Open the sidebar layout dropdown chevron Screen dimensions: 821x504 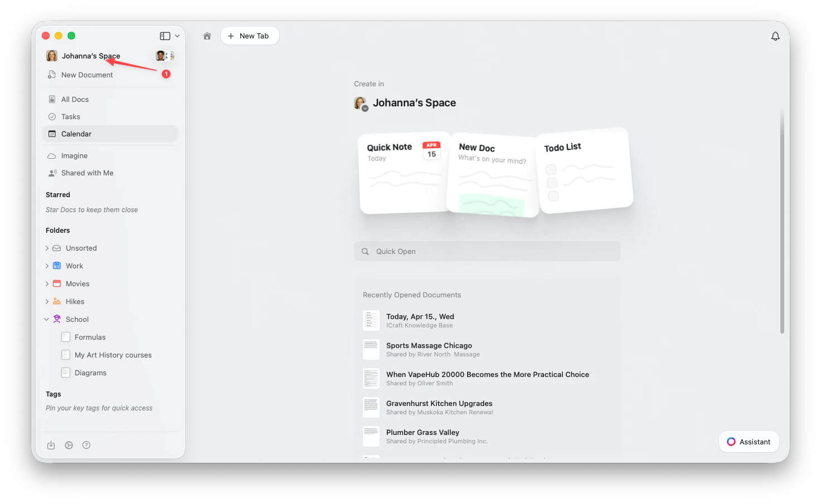(177, 35)
